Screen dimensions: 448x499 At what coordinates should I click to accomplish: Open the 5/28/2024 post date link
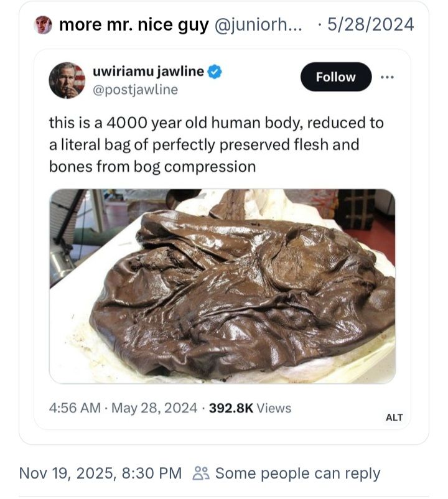click(x=370, y=25)
